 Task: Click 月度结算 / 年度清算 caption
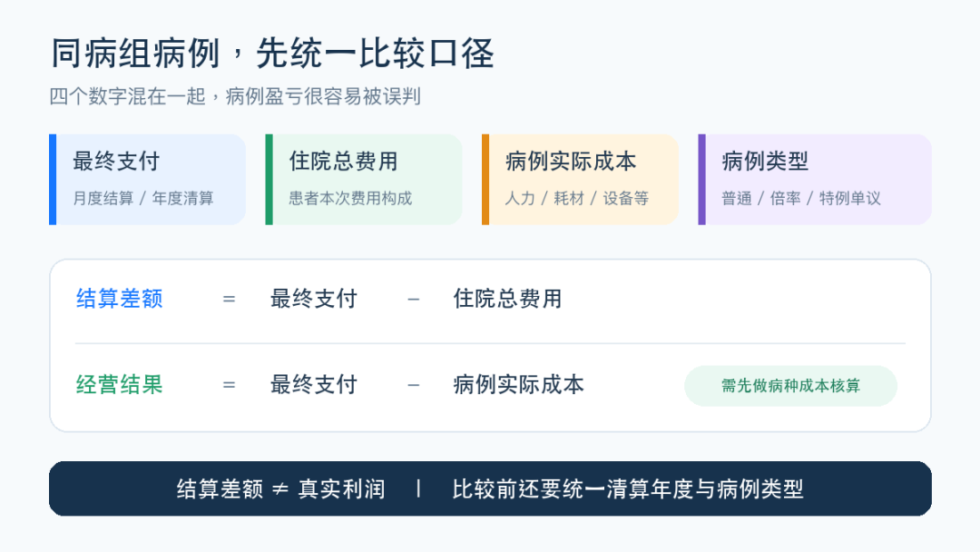click(143, 199)
